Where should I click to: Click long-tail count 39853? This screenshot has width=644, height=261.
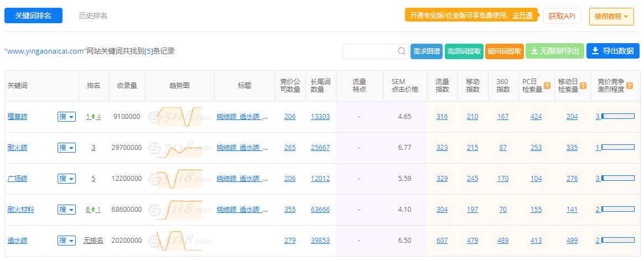(320, 241)
